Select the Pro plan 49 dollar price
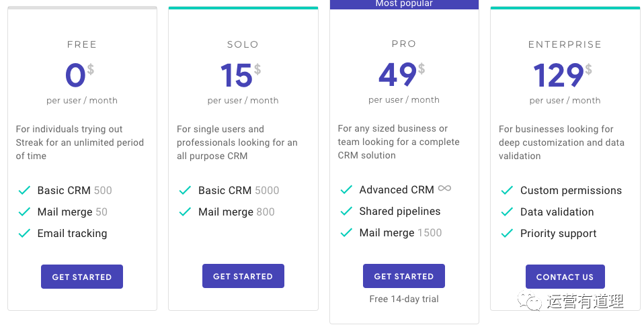Viewport: 644px width, 329px height. [x=402, y=75]
